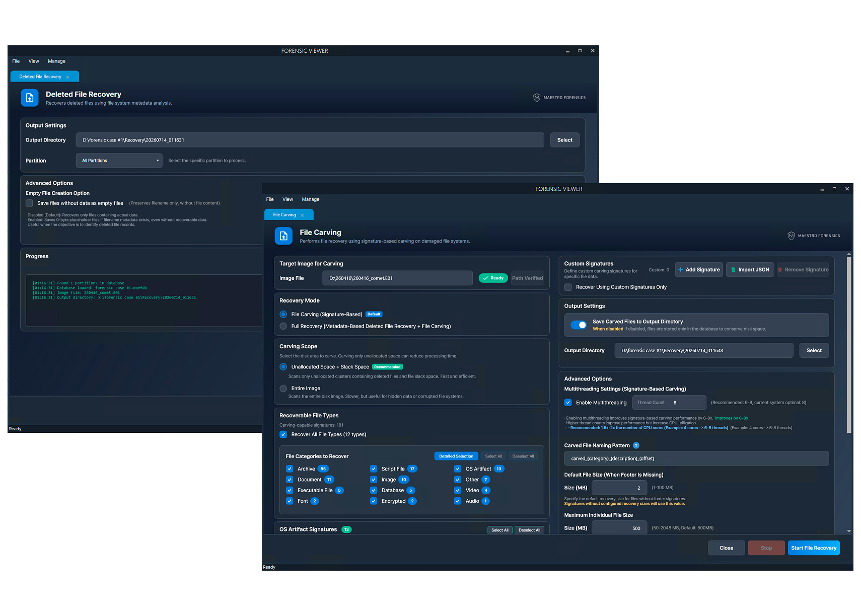The image size is (861, 616).
Task: Click the Add Signature button
Action: tap(699, 270)
